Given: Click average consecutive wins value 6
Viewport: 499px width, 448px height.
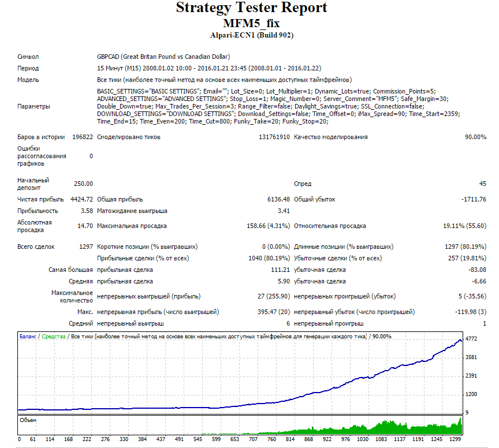Looking at the screenshot, I should click(x=288, y=324).
